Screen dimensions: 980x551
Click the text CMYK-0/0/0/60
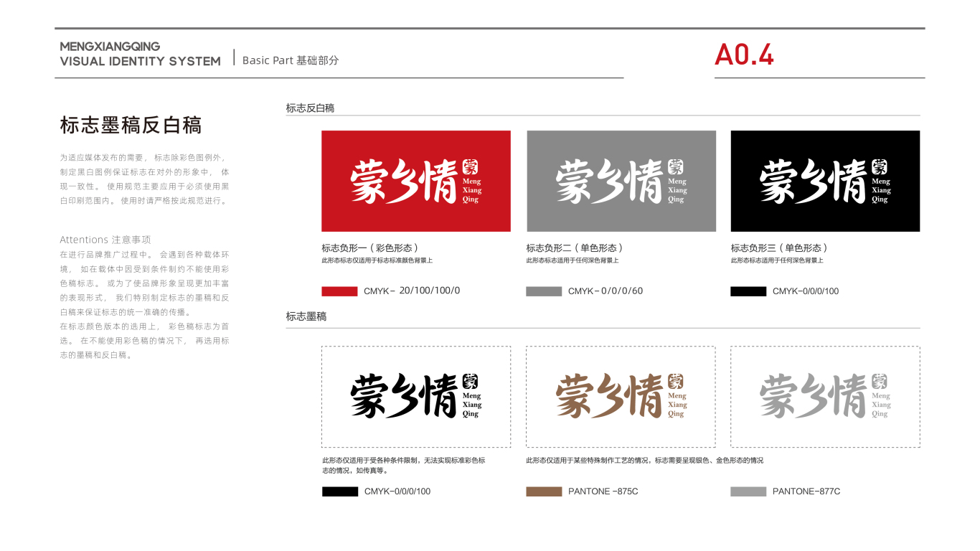pos(606,291)
